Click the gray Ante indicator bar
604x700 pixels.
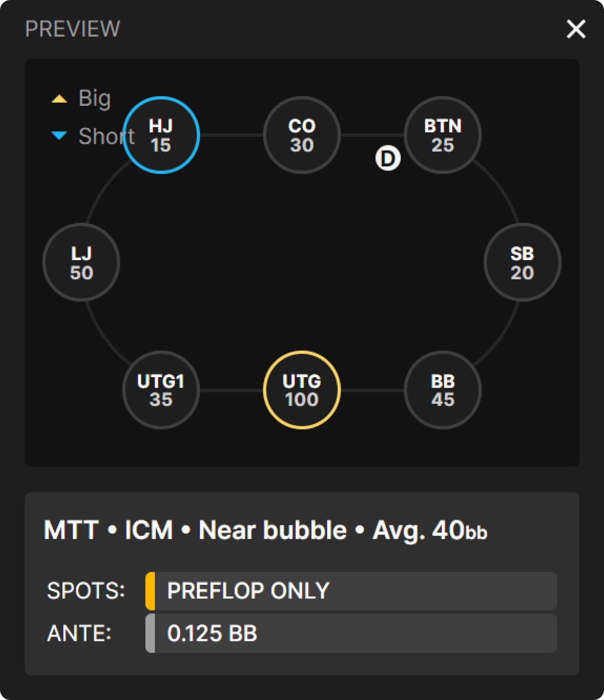point(150,634)
